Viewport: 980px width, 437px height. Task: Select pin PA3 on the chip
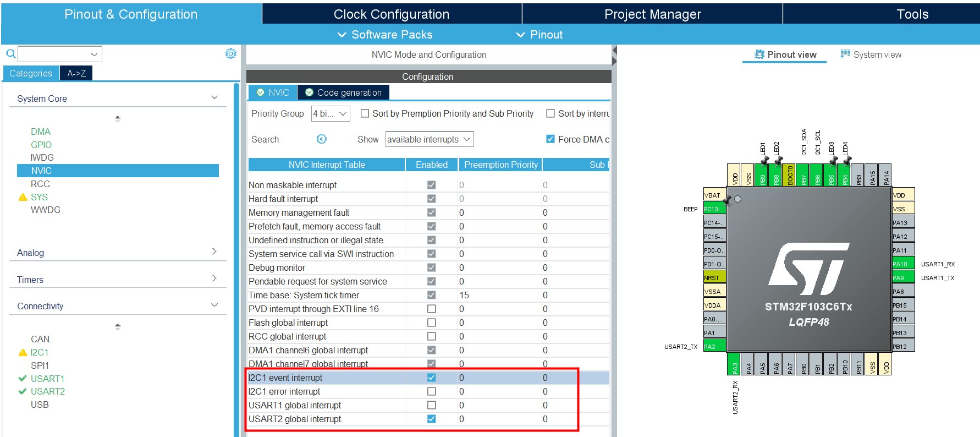[735, 364]
